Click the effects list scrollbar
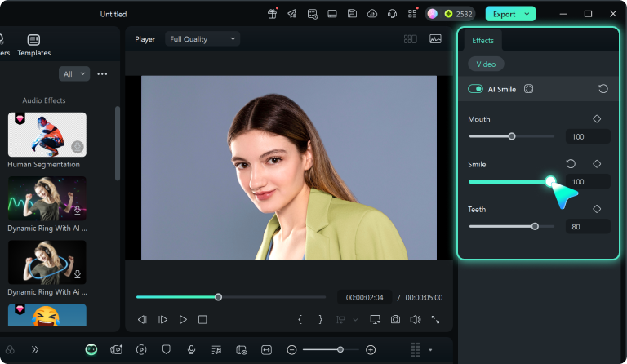This screenshot has width=627, height=364. coord(118,143)
